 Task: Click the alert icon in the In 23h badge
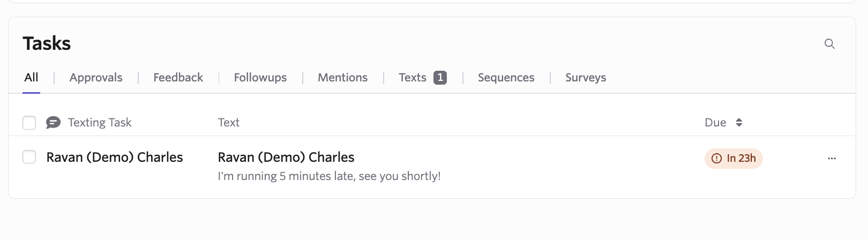tap(716, 159)
